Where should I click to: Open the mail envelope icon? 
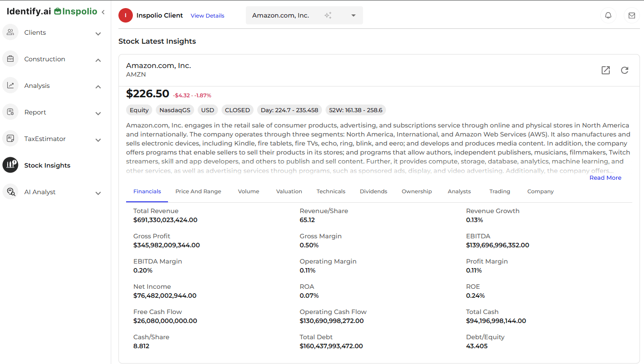click(x=631, y=15)
